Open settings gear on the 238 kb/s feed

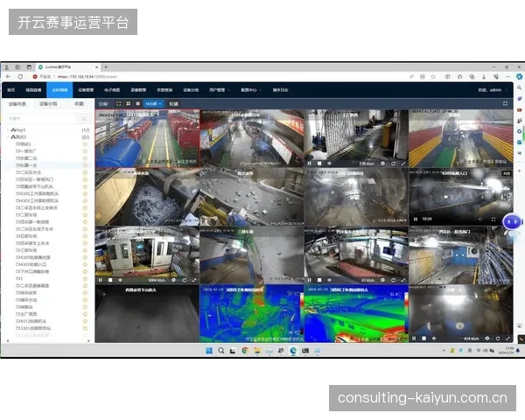point(382,164)
